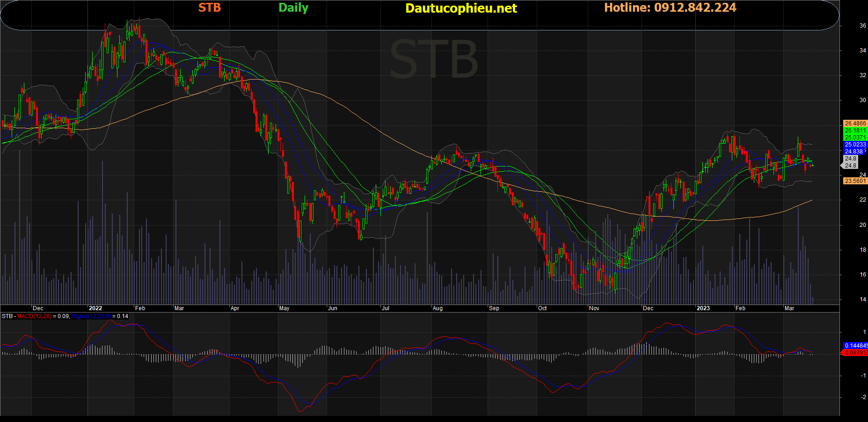Click the orange 26.4866 price tag
868x422 pixels.
[x=854, y=124]
